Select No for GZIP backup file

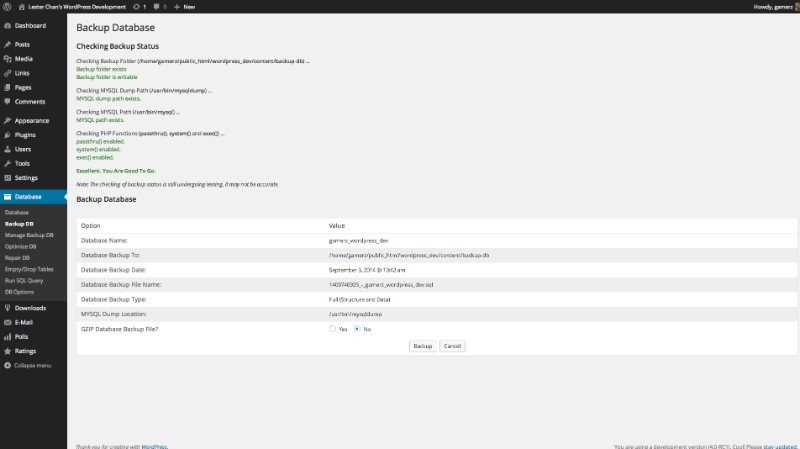357,329
